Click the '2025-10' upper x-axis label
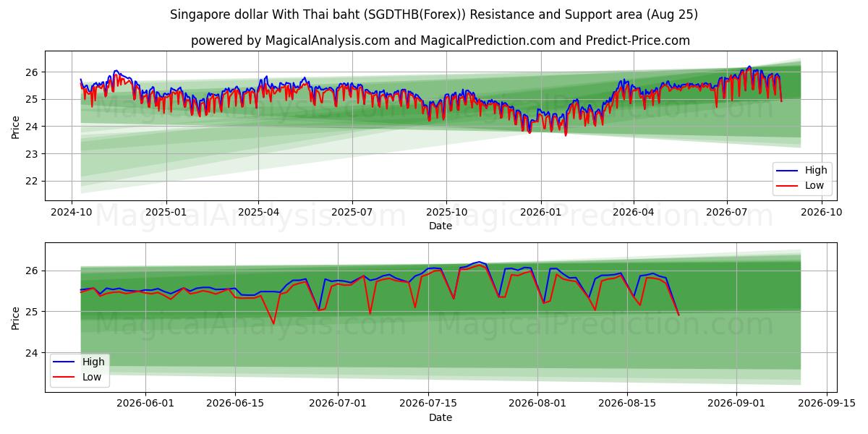This screenshot has width=868, height=434. [446, 211]
